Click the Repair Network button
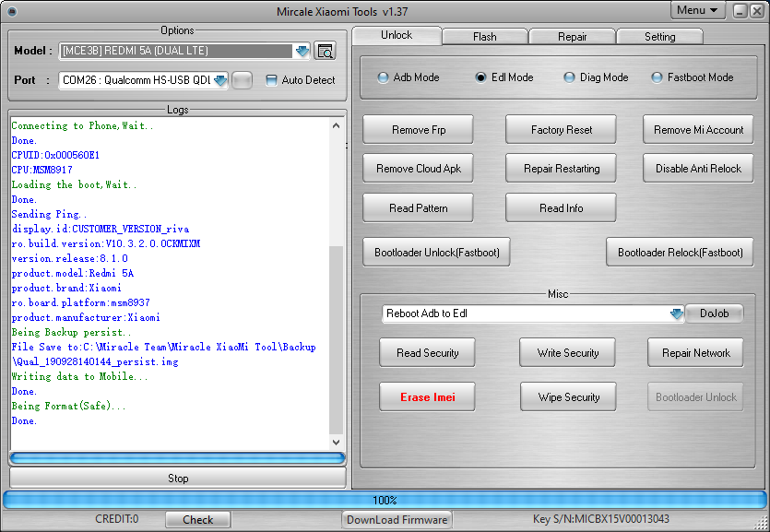The width and height of the screenshot is (770, 532). coord(696,352)
